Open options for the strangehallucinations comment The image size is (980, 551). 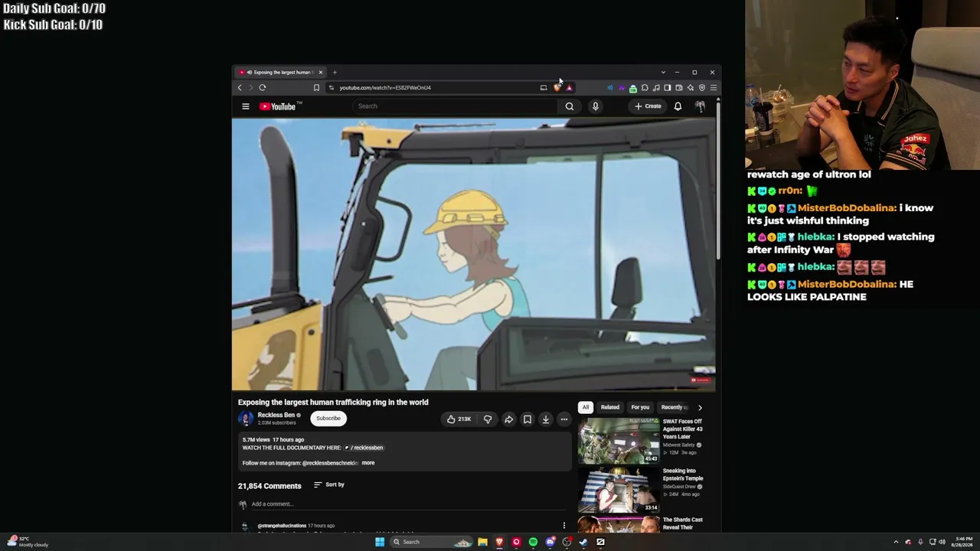(x=564, y=526)
